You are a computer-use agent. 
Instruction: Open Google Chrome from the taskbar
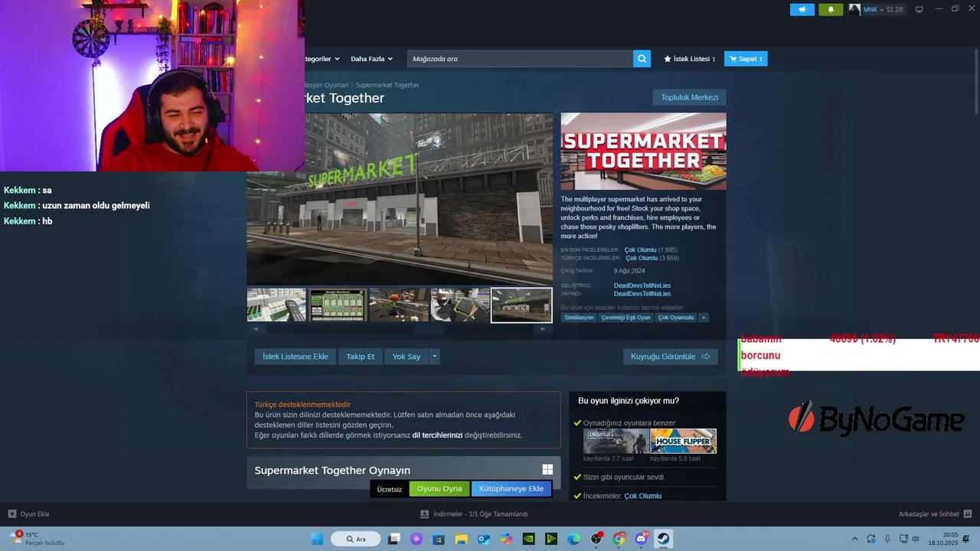619,539
